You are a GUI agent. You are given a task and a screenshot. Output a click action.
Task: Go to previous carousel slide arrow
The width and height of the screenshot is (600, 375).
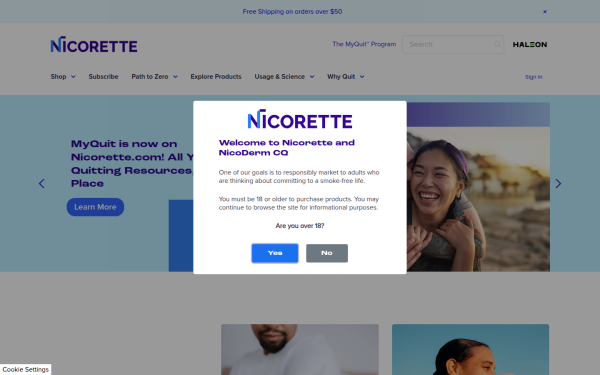point(42,184)
